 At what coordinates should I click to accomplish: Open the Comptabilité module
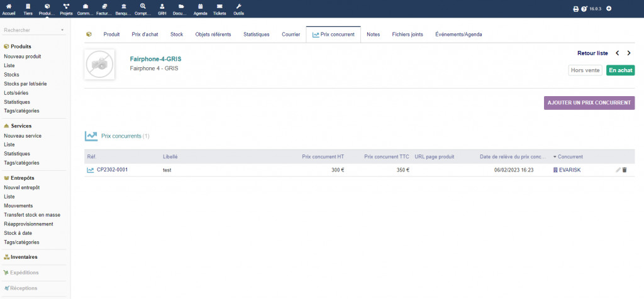[x=143, y=9]
